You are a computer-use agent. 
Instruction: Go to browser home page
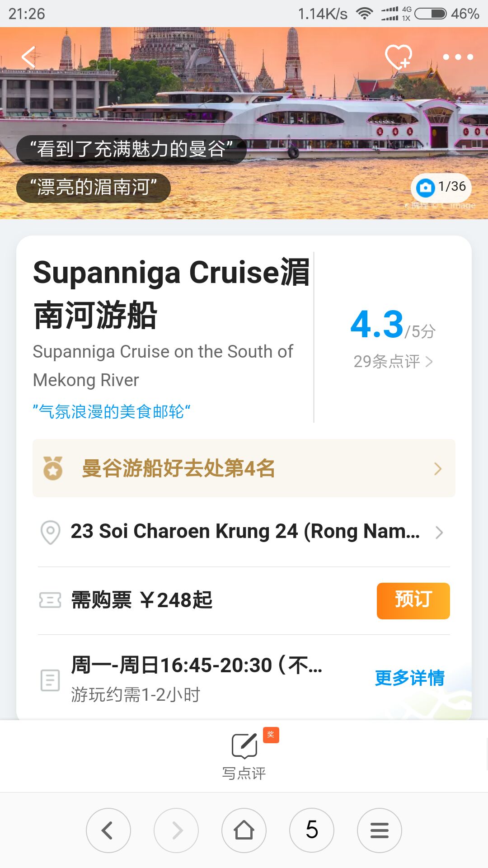tap(244, 830)
